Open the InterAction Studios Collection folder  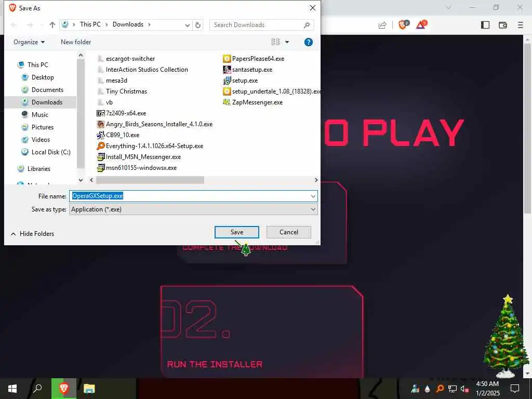click(142, 70)
